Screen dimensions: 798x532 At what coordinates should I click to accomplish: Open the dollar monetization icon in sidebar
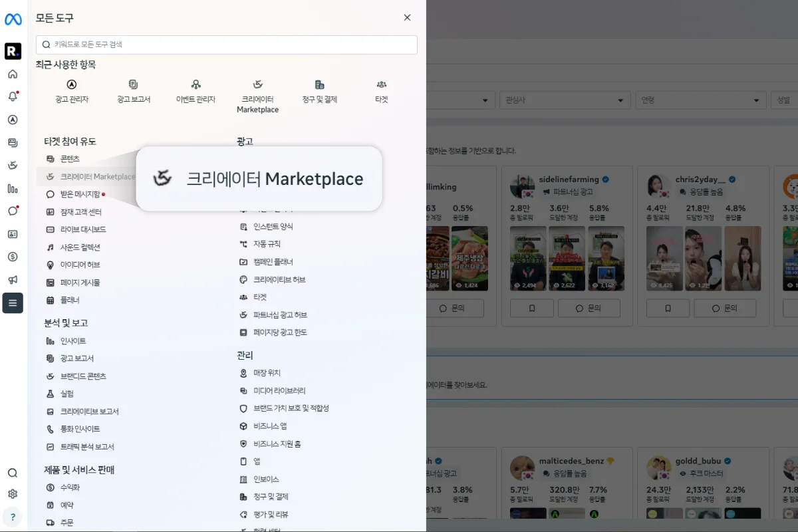pyautogui.click(x=13, y=257)
